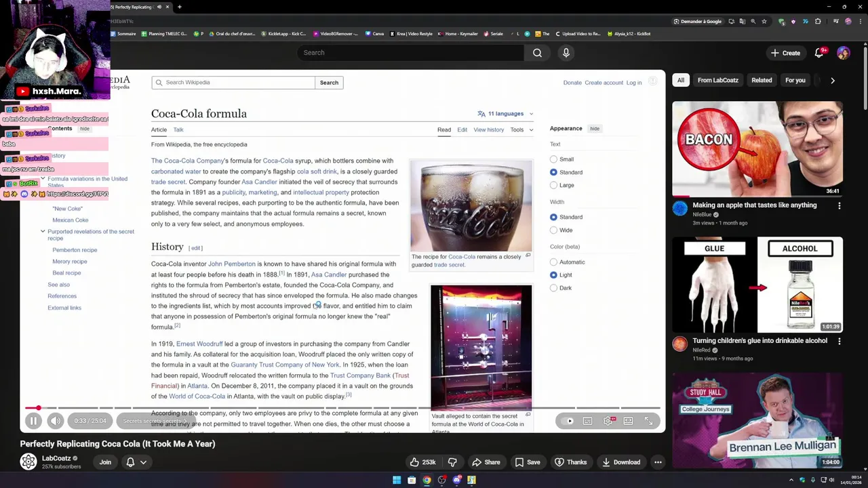Mute the browser tab audio icon

[x=159, y=7]
